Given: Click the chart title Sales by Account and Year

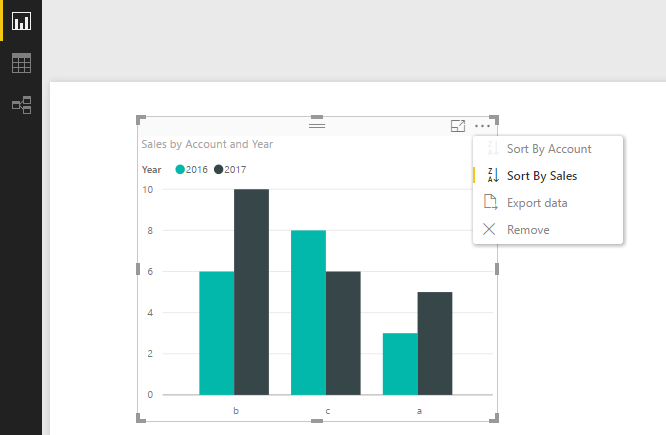Looking at the screenshot, I should point(207,144).
